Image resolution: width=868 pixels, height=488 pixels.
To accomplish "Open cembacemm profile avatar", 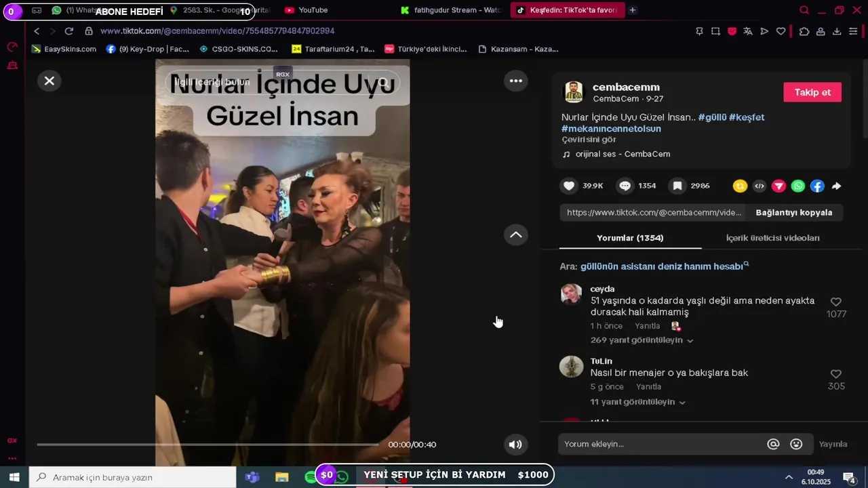I will coord(574,92).
